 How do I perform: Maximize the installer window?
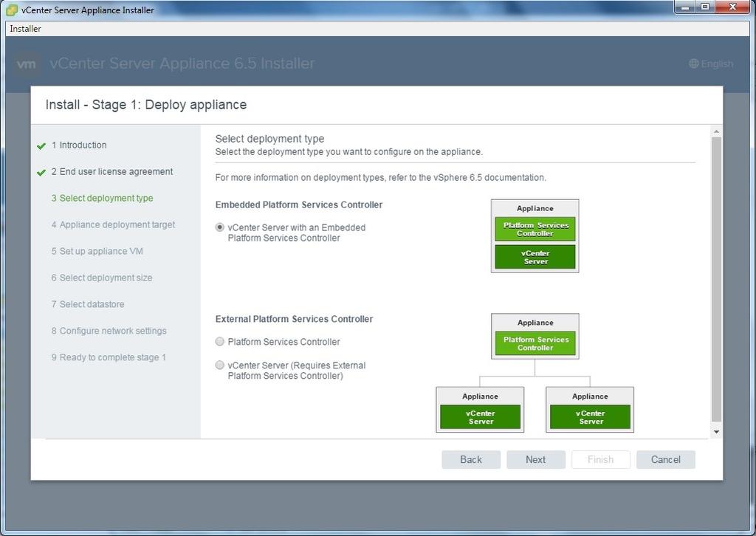click(705, 7)
